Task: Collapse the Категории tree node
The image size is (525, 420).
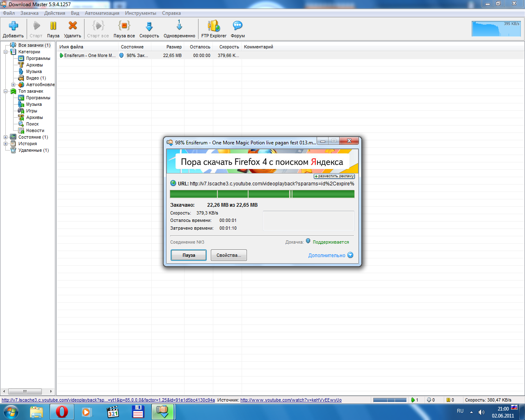Action: [x=6, y=52]
